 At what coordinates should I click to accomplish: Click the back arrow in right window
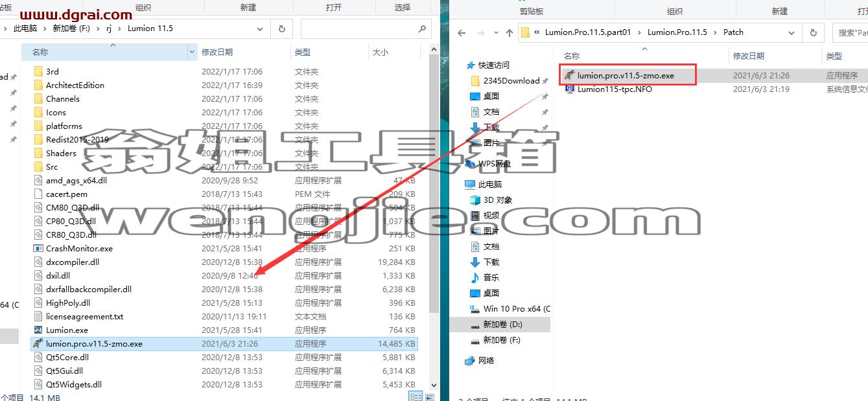coord(461,32)
